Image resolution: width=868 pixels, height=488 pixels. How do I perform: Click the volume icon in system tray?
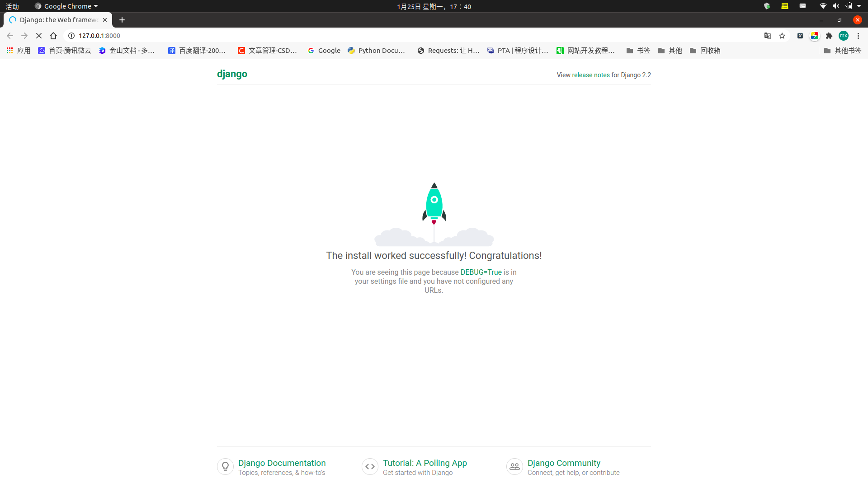pyautogui.click(x=835, y=6)
